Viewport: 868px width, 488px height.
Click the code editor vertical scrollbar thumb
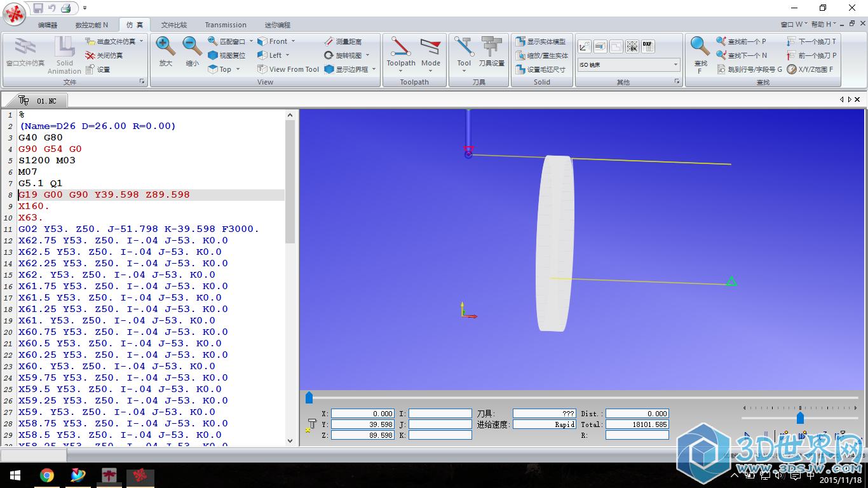[x=290, y=182]
